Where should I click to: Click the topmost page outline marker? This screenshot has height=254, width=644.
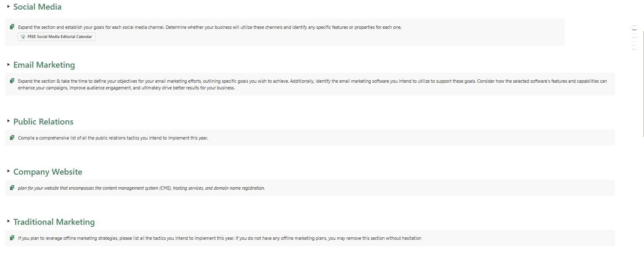[x=634, y=26]
